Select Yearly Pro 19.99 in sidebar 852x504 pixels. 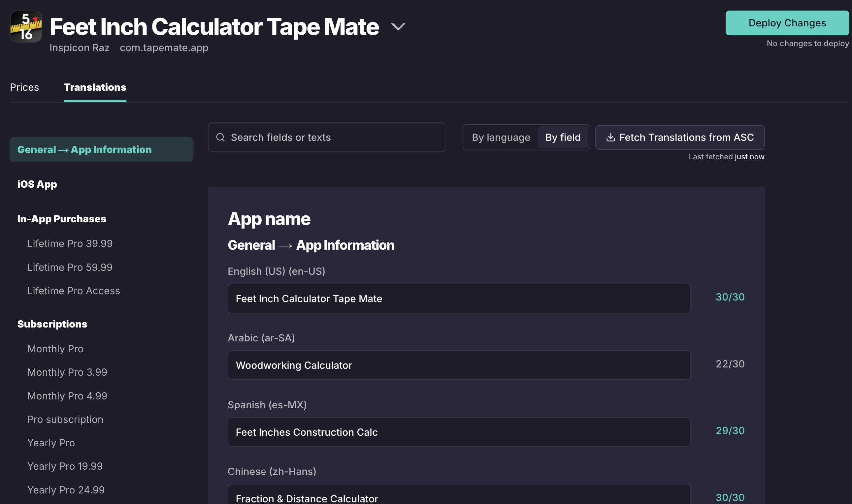click(65, 466)
